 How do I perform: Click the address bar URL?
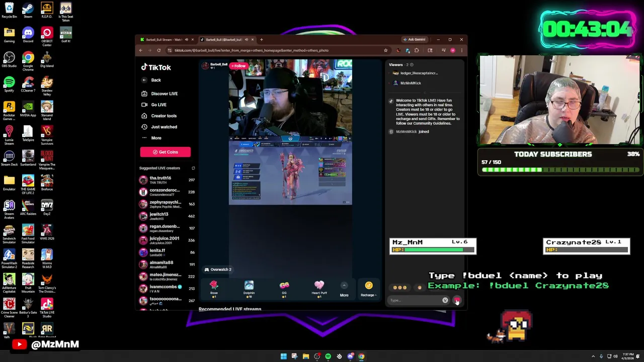click(x=252, y=50)
